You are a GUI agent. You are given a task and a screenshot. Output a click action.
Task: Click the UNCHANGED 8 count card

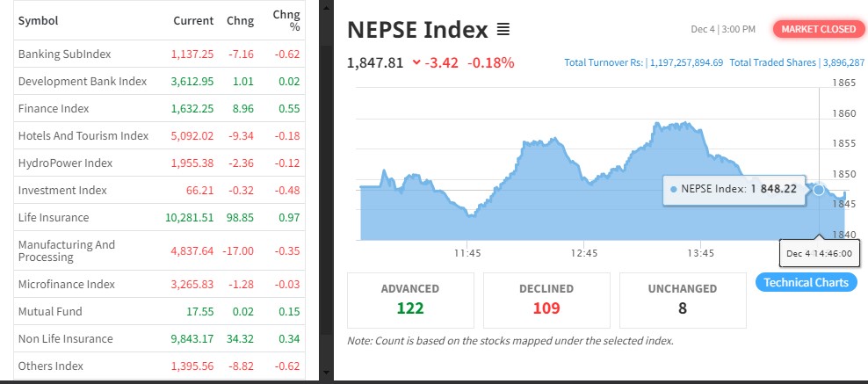(x=683, y=300)
